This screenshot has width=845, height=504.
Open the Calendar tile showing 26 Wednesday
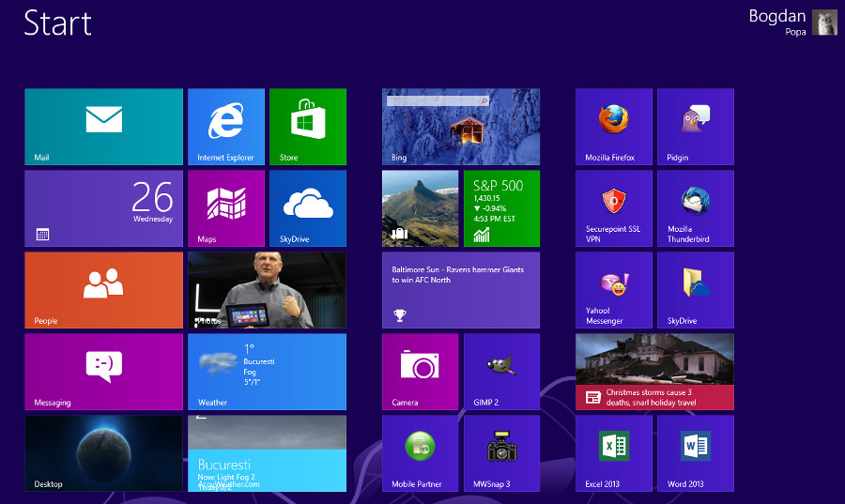(x=103, y=208)
